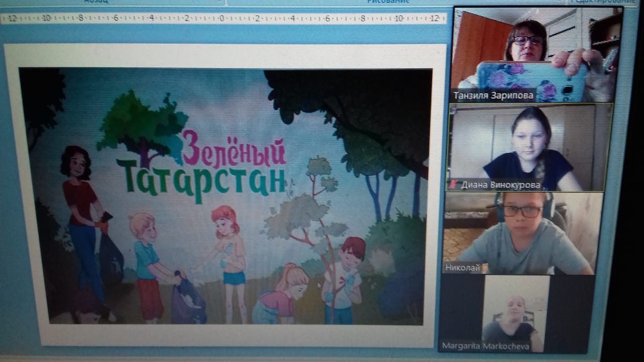Click the woman holding the trash bag
This screenshot has height=362, width=644.
[x=83, y=221]
